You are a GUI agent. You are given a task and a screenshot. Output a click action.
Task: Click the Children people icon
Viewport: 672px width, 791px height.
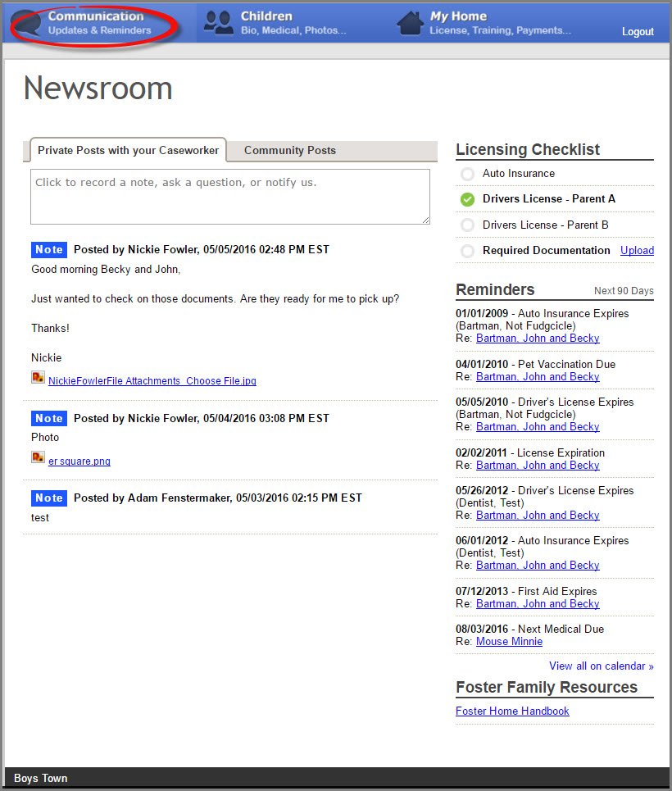tap(219, 23)
